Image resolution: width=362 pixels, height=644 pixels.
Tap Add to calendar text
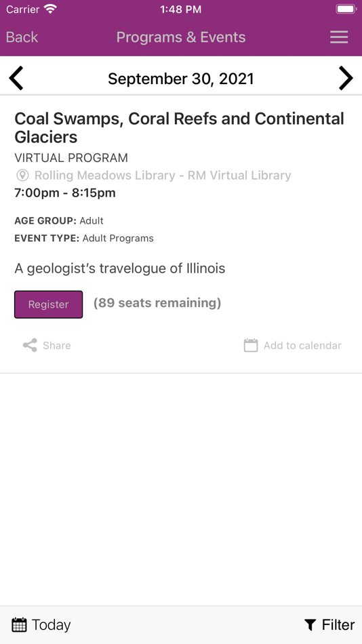tap(302, 346)
